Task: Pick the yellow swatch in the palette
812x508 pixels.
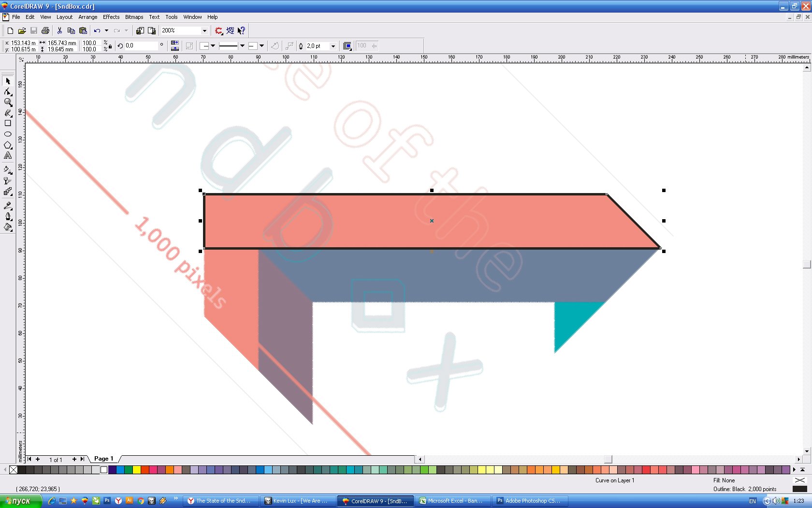Action: click(137, 470)
